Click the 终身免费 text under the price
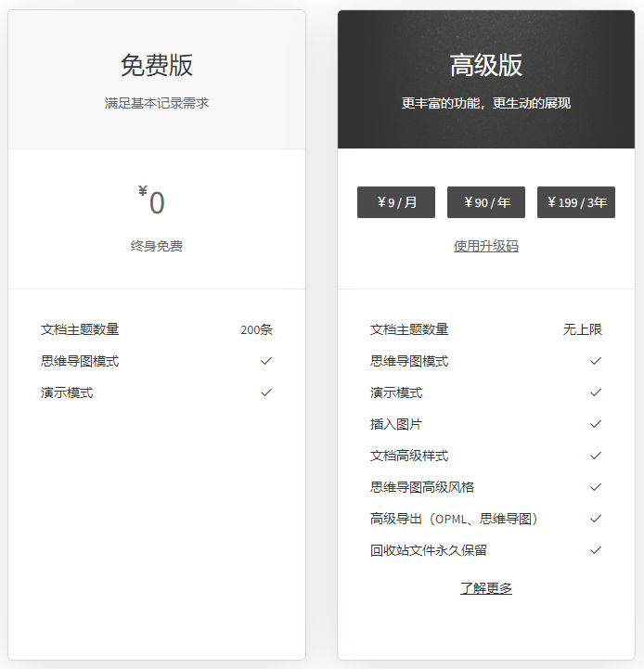Image resolution: width=644 pixels, height=669 pixels. pos(157,246)
